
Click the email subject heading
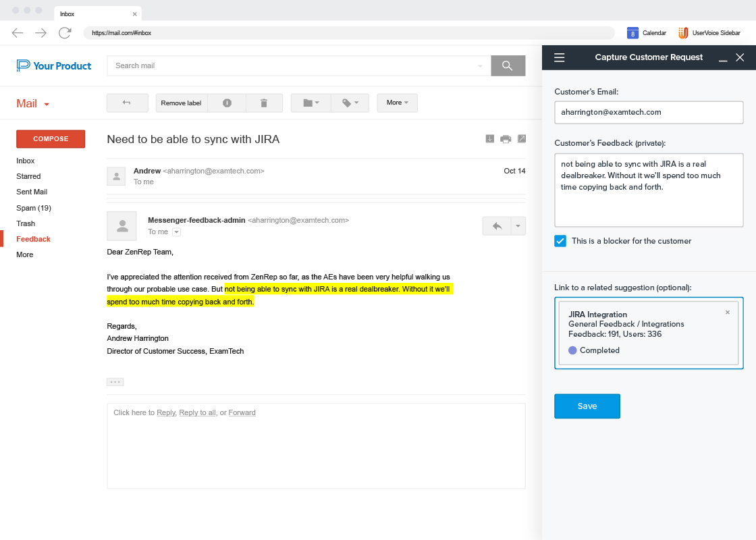click(193, 139)
